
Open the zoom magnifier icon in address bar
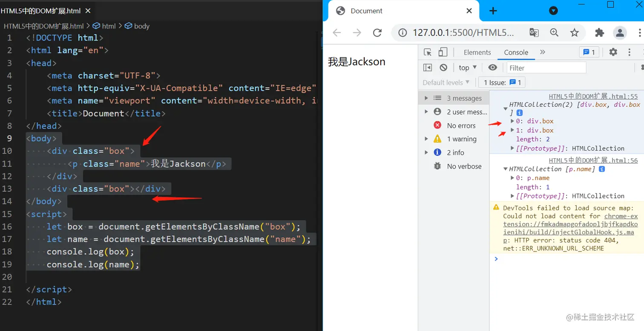pyautogui.click(x=554, y=33)
